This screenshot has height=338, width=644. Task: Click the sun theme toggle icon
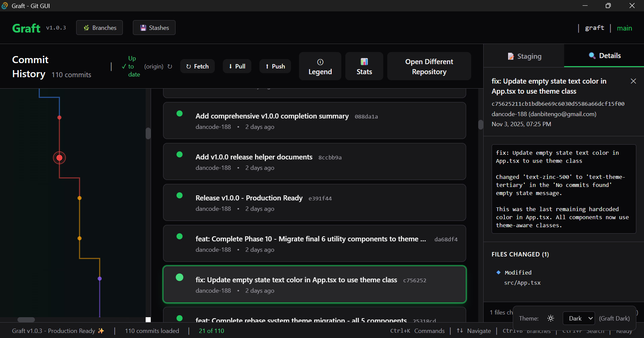click(x=551, y=318)
